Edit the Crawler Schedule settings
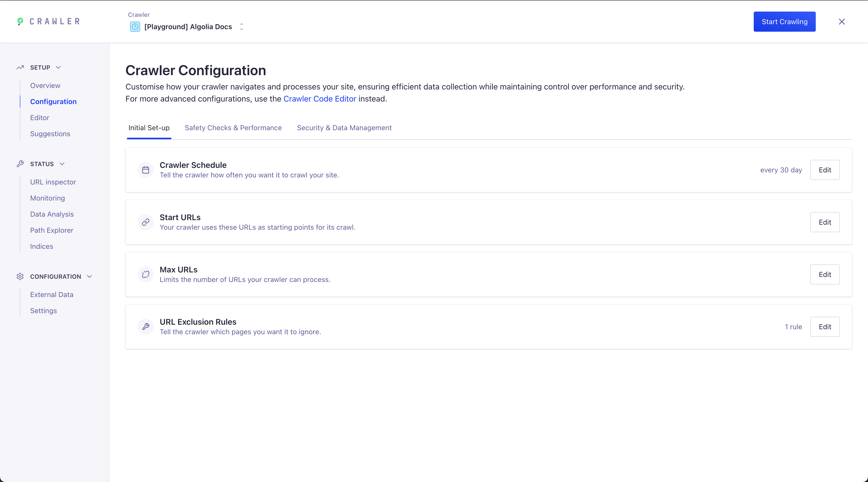Screen dimensions: 868x482 tap(825, 170)
